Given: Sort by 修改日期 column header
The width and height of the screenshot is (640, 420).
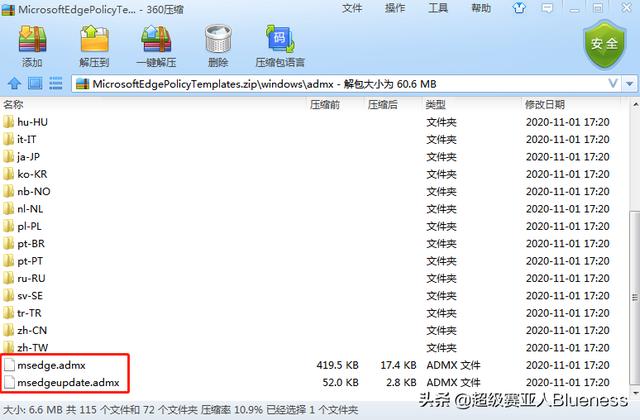Looking at the screenshot, I should 545,104.
